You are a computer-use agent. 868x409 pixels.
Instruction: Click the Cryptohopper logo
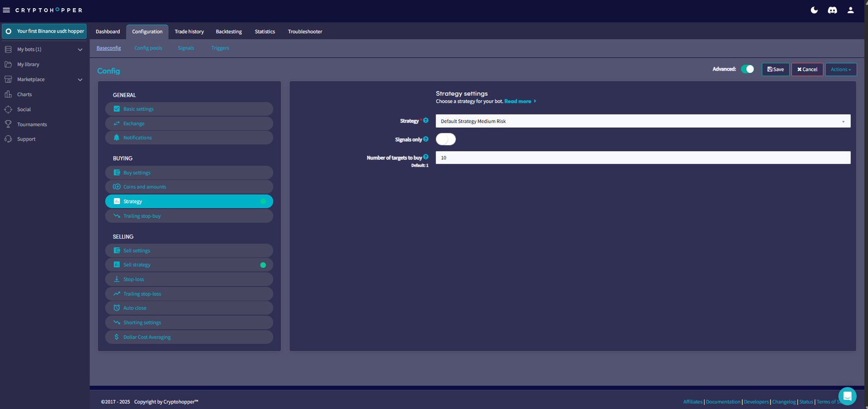[49, 10]
